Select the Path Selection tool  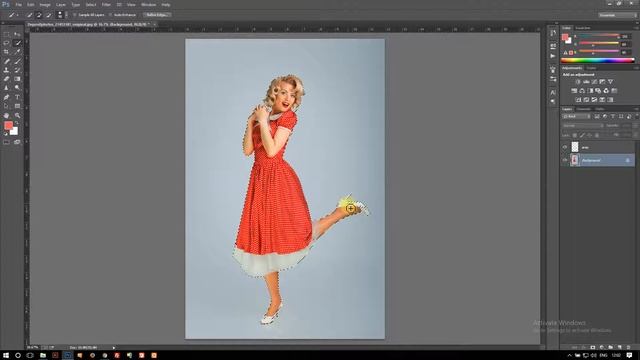click(6, 106)
